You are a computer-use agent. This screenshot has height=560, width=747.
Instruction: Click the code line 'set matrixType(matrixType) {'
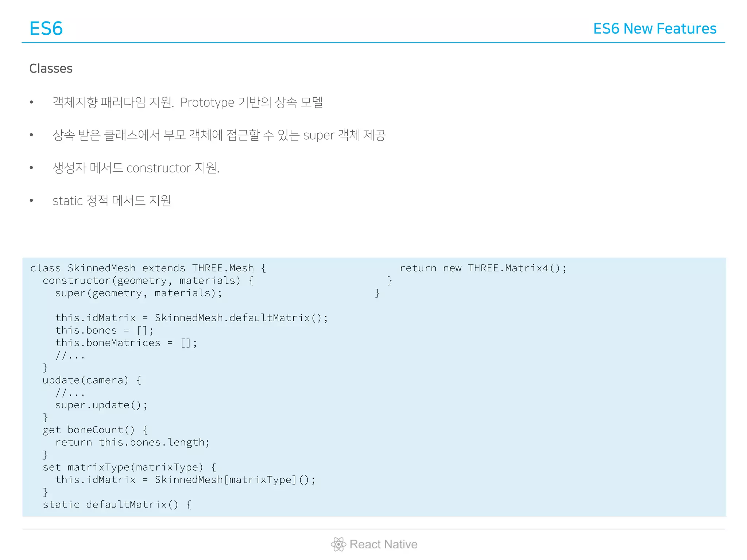[x=129, y=467]
